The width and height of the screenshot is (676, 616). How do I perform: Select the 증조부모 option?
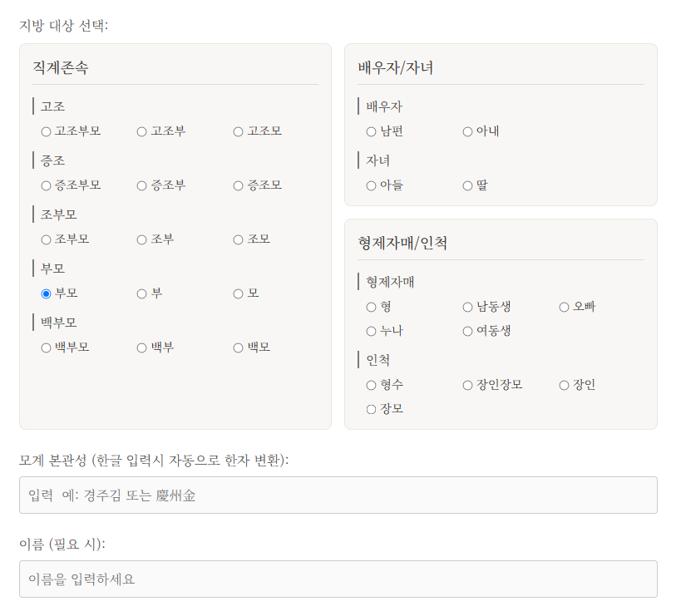pos(44,185)
